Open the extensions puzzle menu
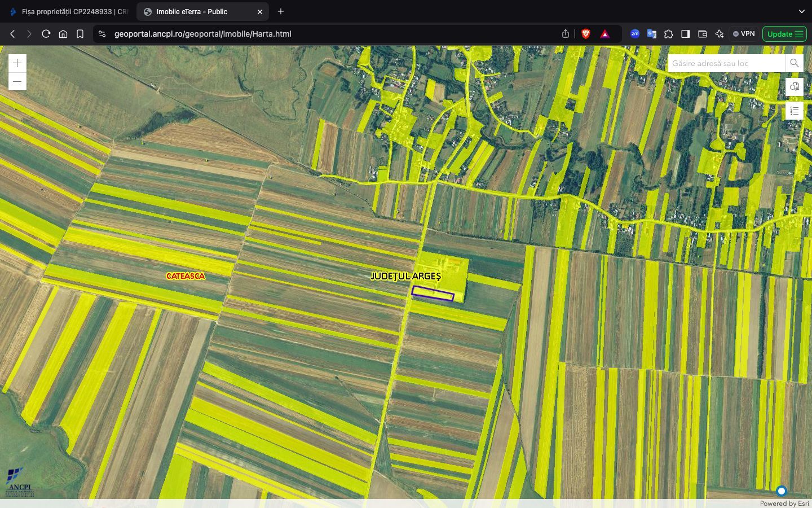 pos(668,34)
